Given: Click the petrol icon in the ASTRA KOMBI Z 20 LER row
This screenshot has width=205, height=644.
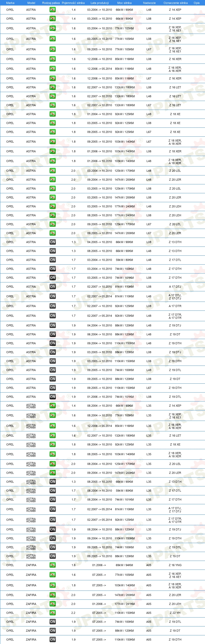Looking at the screenshot, I should 52,473.
